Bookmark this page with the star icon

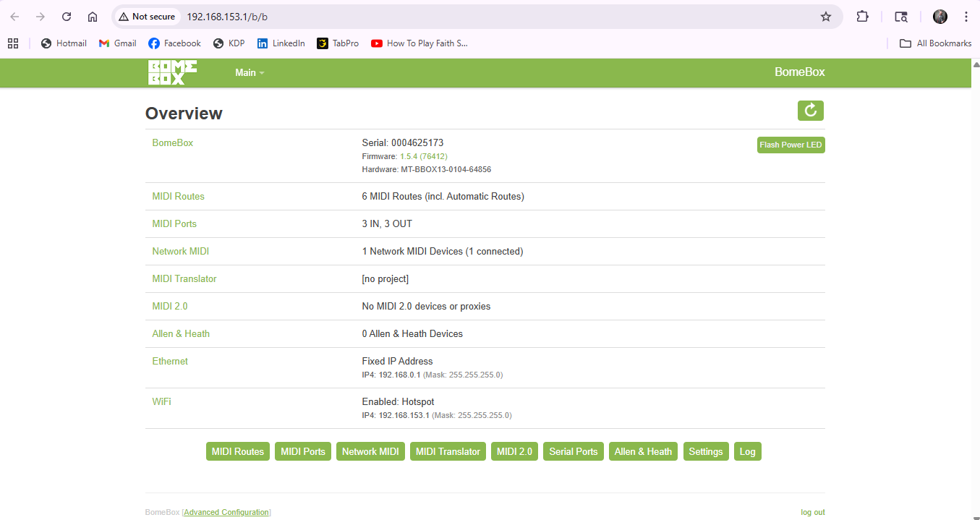pyautogui.click(x=825, y=17)
